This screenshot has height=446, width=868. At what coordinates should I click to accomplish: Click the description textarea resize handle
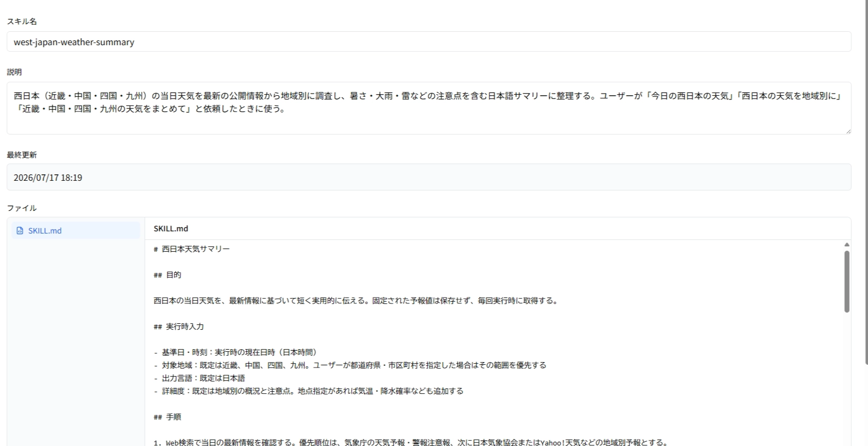tap(848, 131)
